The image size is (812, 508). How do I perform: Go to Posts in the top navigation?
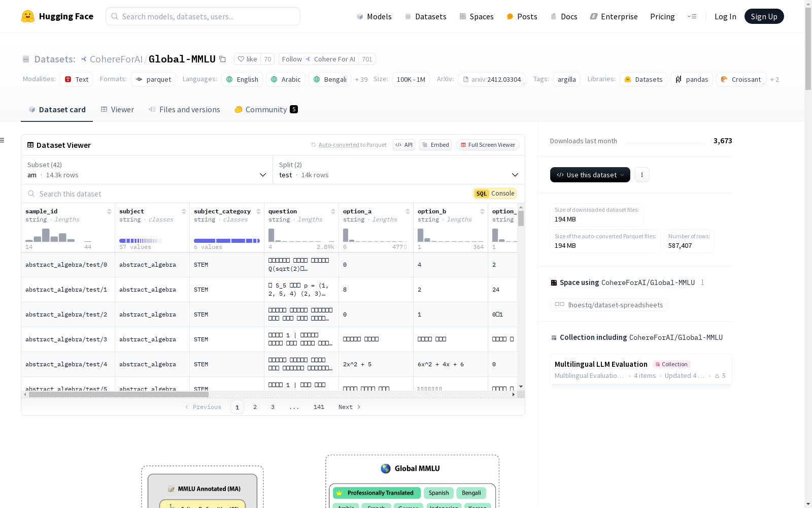[522, 16]
